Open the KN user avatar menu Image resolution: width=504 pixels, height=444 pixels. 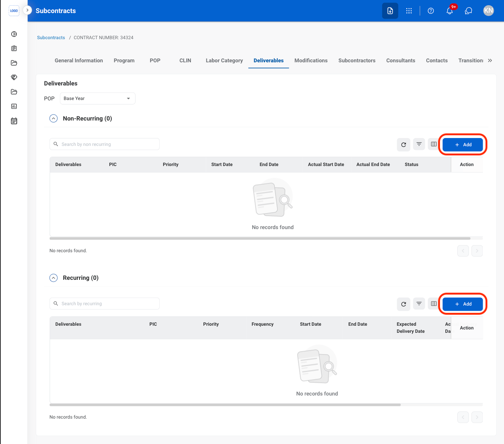point(488,11)
